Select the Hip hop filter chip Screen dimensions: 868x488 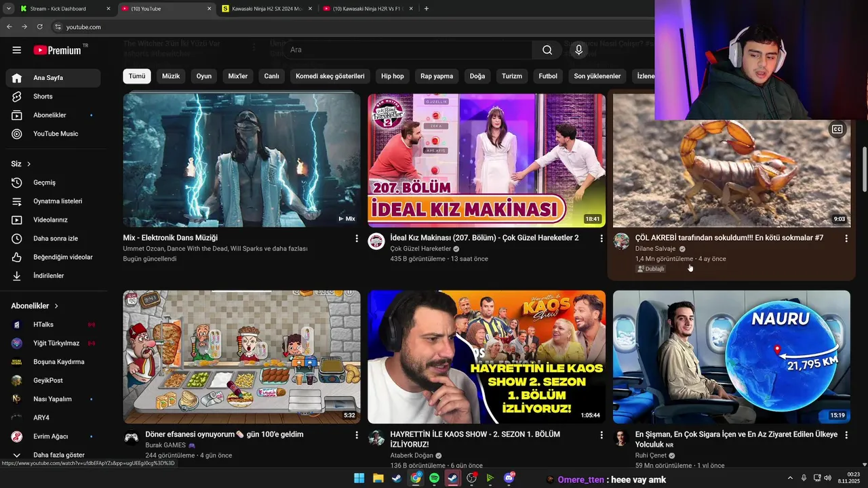click(393, 76)
